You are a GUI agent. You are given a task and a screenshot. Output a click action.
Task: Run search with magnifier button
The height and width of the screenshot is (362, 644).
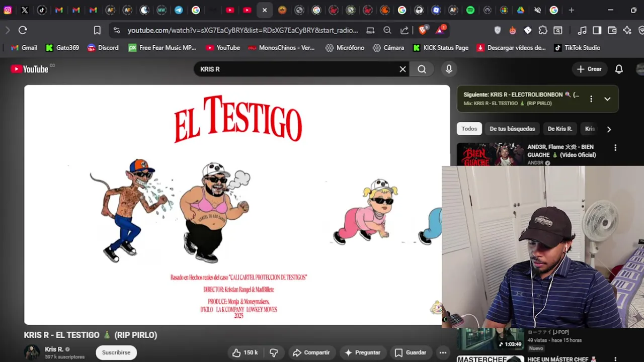422,69
